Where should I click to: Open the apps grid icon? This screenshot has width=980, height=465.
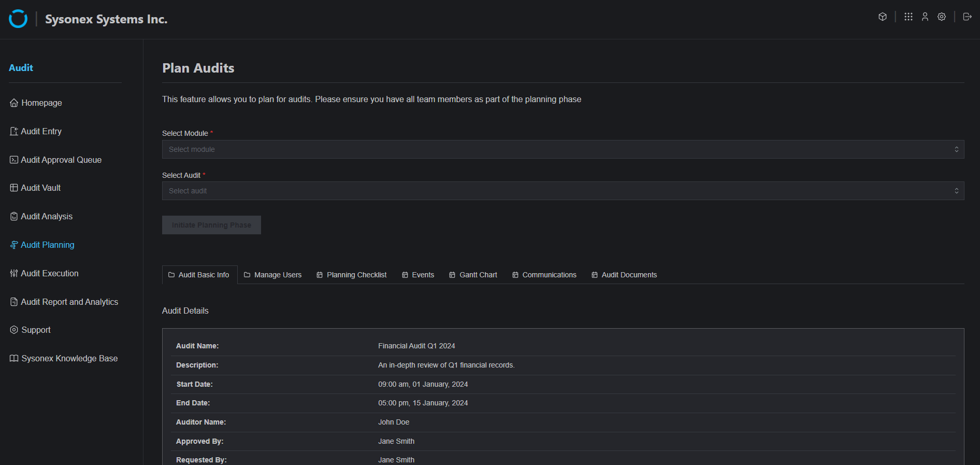point(909,17)
